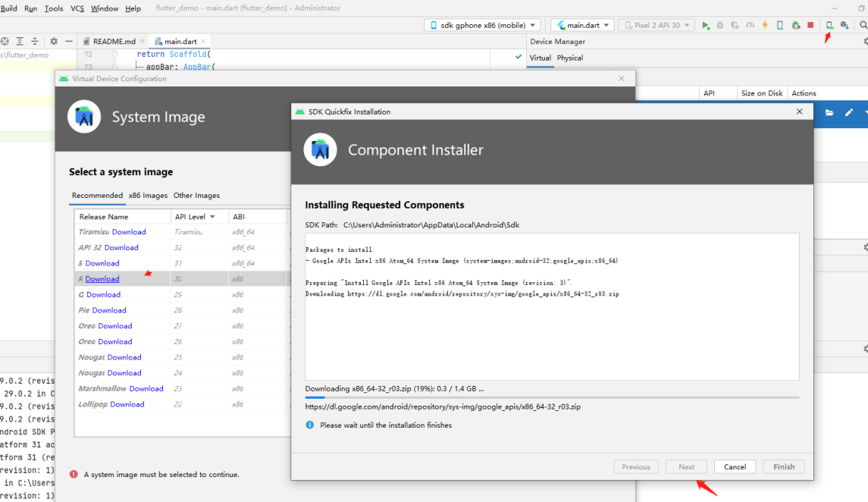Open the Run menu
This screenshot has width=868, height=502.
coord(31,8)
